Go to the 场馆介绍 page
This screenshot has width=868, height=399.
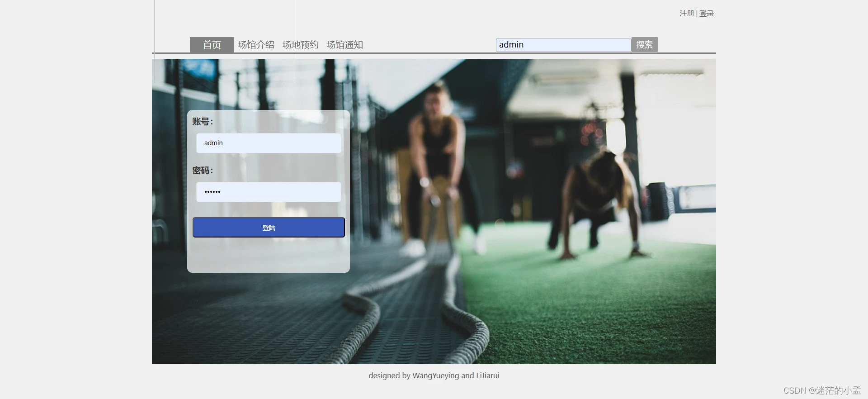(x=256, y=45)
